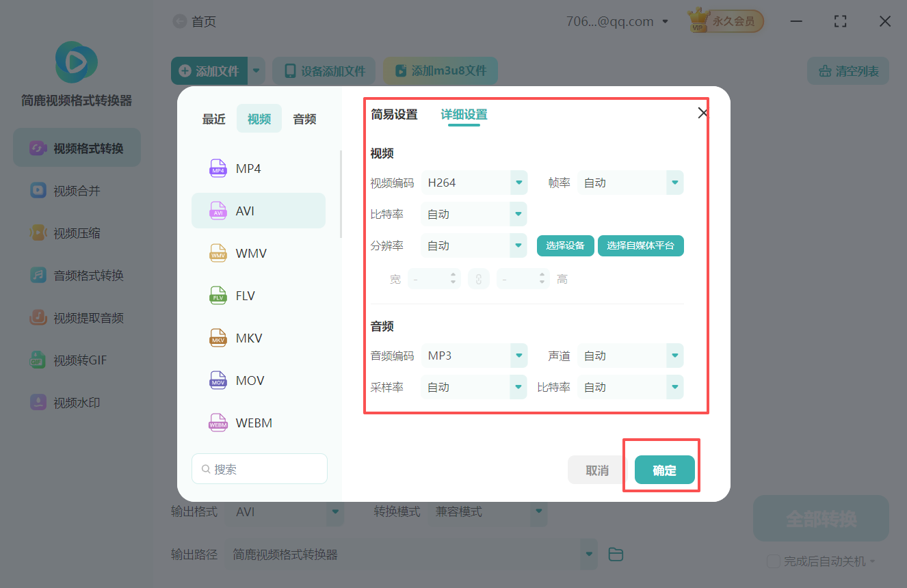Open the 转换模式 兼容模式 dropdown

(x=488, y=511)
